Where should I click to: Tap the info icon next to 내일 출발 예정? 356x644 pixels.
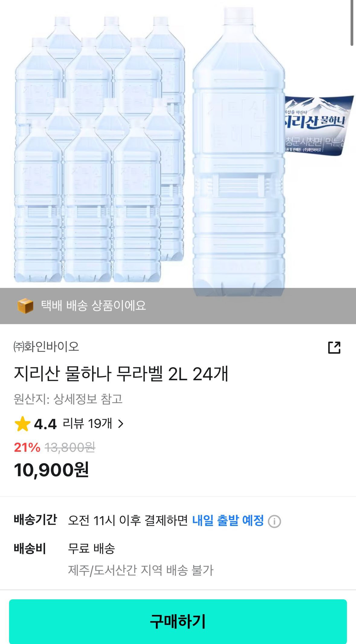274,521
